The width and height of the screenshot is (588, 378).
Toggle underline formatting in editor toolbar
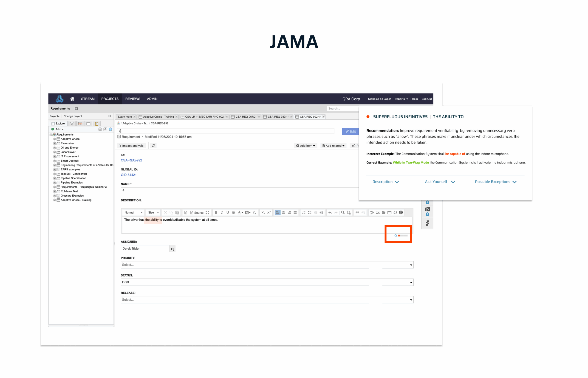pyautogui.click(x=228, y=213)
